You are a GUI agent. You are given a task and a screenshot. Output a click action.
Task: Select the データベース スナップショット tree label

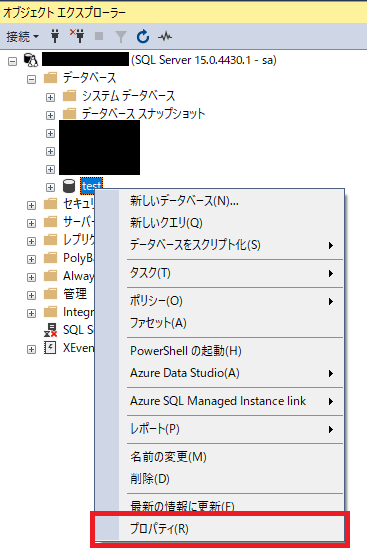[143, 114]
